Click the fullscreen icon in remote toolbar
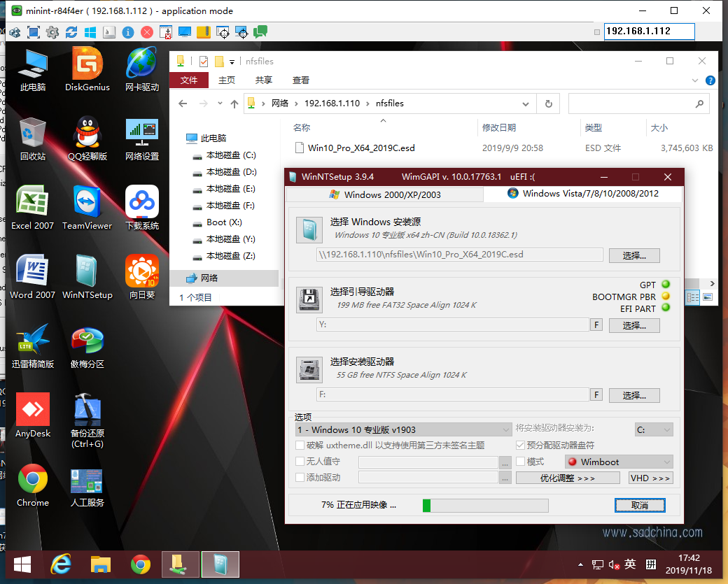The image size is (728, 584). click(x=34, y=32)
